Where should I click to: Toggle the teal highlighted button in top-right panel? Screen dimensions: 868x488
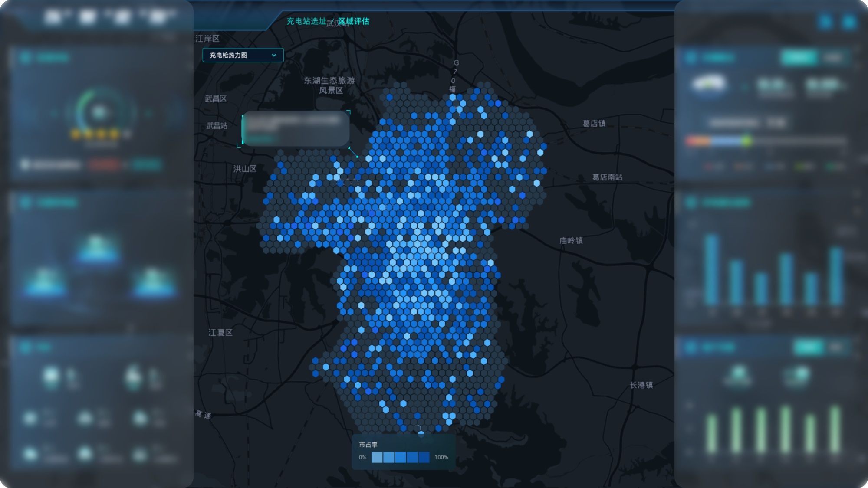pyautogui.click(x=799, y=57)
